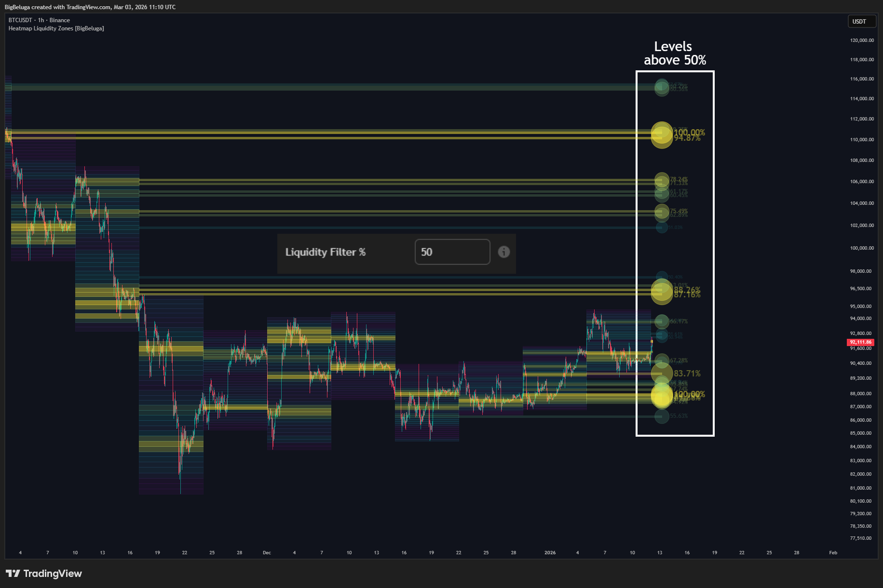This screenshot has height=588, width=883.
Task: Click the 87.16% liquidity level label
Action: [x=687, y=294]
